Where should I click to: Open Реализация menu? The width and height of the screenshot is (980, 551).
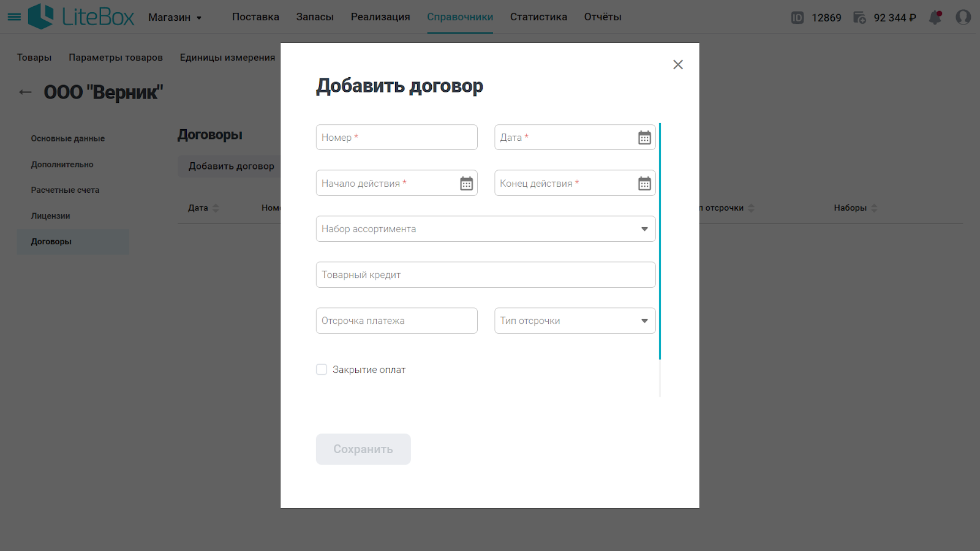[380, 17]
